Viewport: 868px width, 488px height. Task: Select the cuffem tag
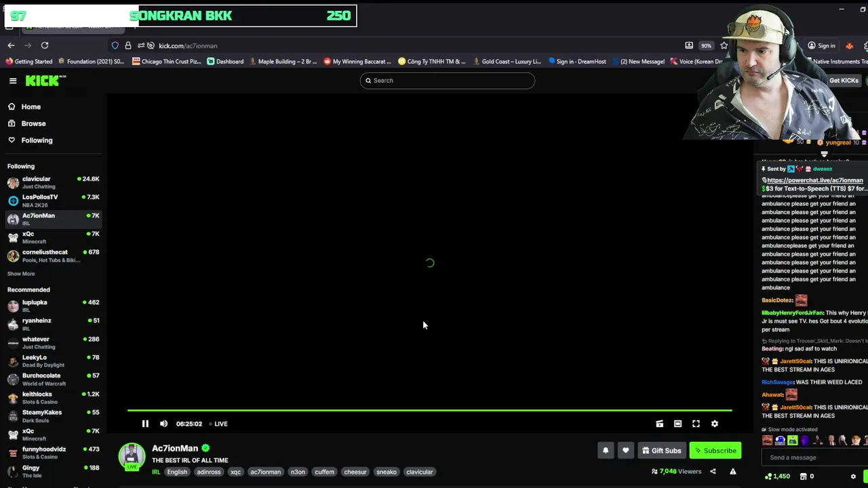(324, 472)
